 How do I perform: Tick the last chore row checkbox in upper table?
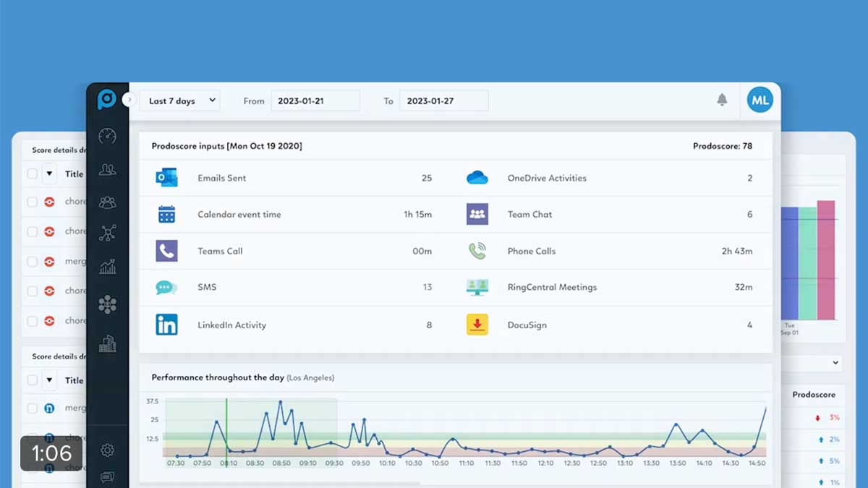(x=32, y=320)
